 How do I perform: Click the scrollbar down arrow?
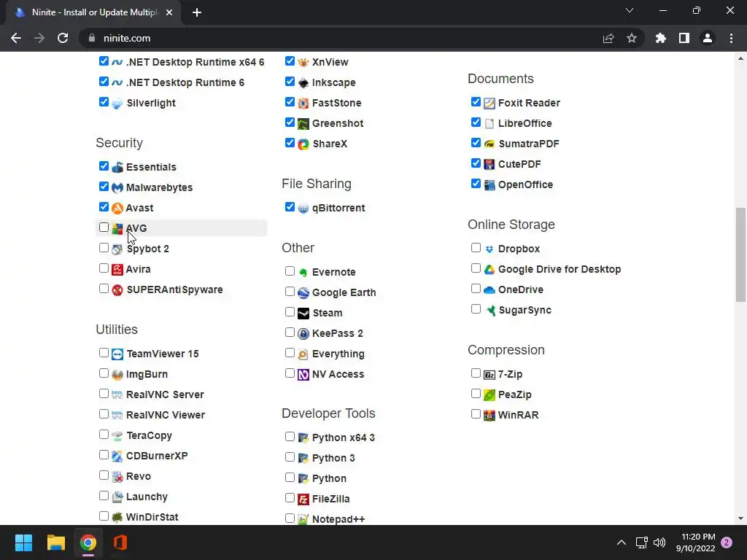pos(740,518)
